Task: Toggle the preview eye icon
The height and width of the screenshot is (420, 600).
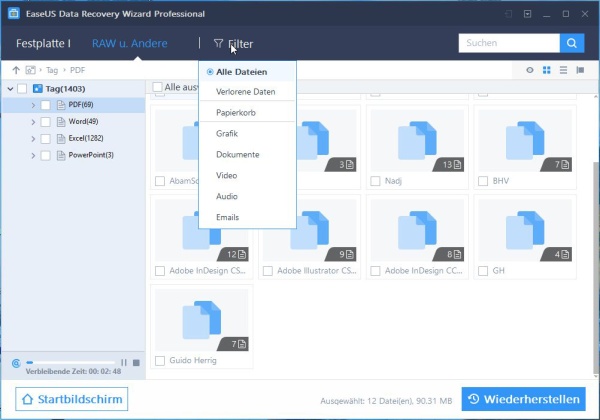Action: coord(530,70)
